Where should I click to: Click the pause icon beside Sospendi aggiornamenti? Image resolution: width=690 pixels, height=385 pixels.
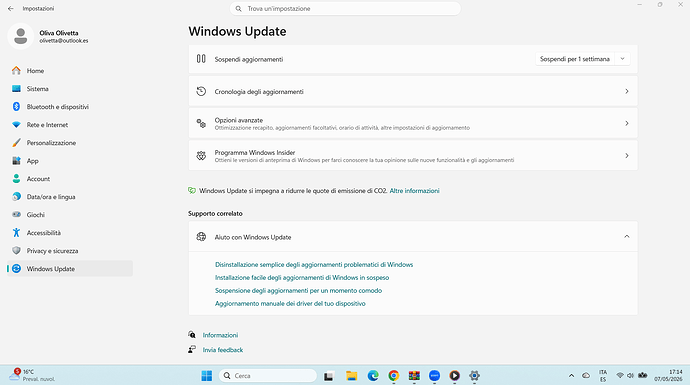click(201, 59)
